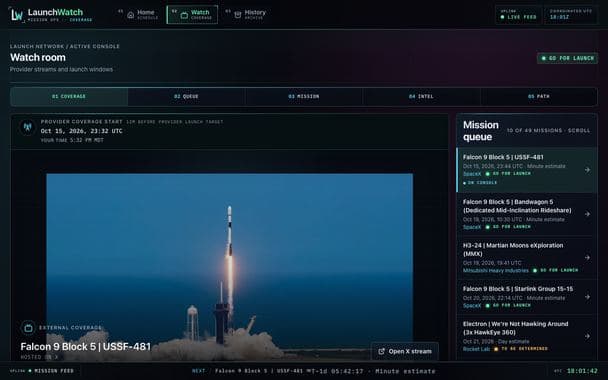Click the External Coverage label over the video
This screenshot has height=380, width=608.
pos(70,328)
